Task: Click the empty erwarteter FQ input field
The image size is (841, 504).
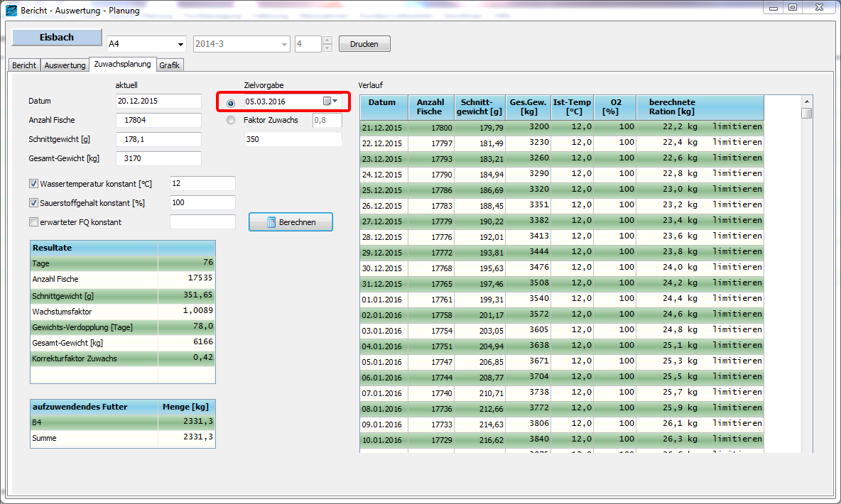Action: click(202, 222)
